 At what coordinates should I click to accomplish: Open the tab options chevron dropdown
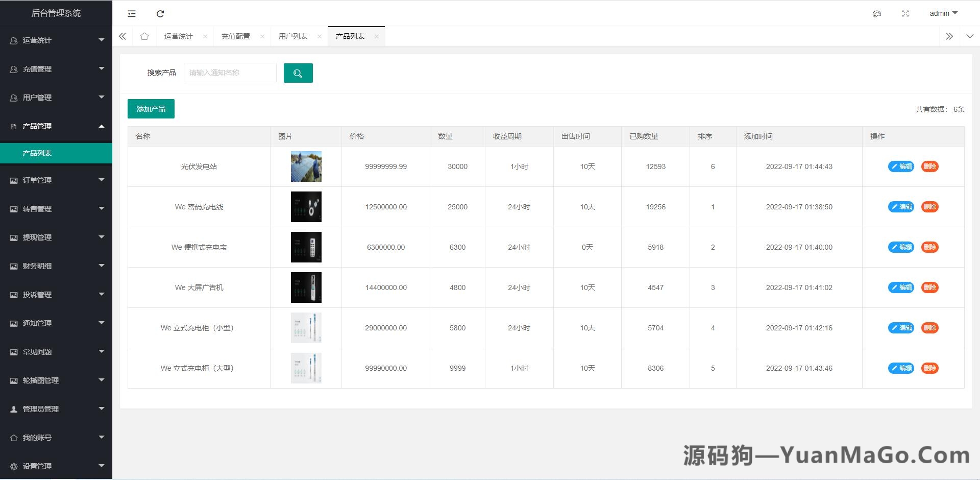click(970, 36)
